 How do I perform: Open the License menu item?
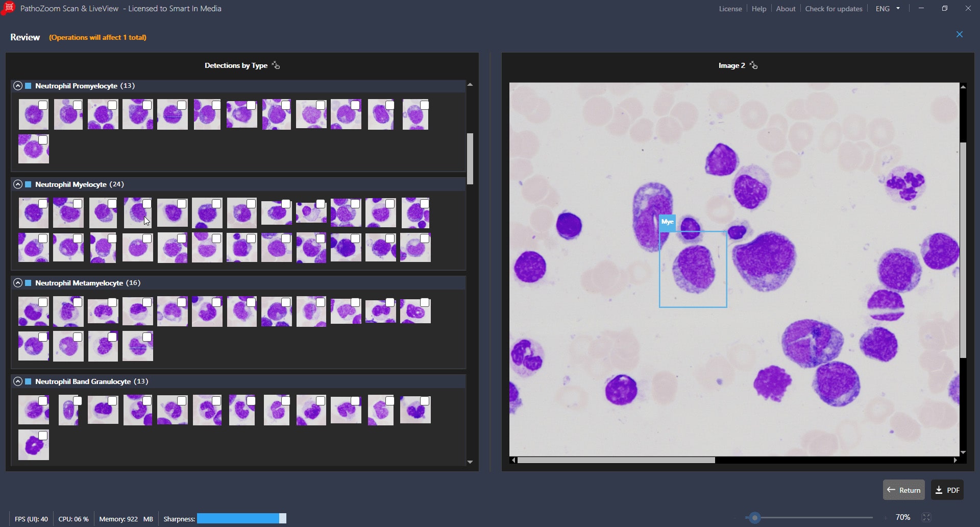(x=730, y=9)
